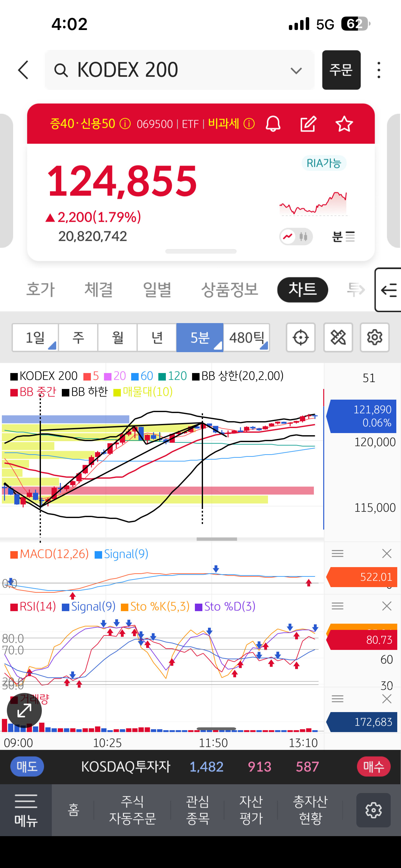Image resolution: width=401 pixels, height=868 pixels.
Task: Tap the 매도 sell button
Action: click(x=27, y=766)
